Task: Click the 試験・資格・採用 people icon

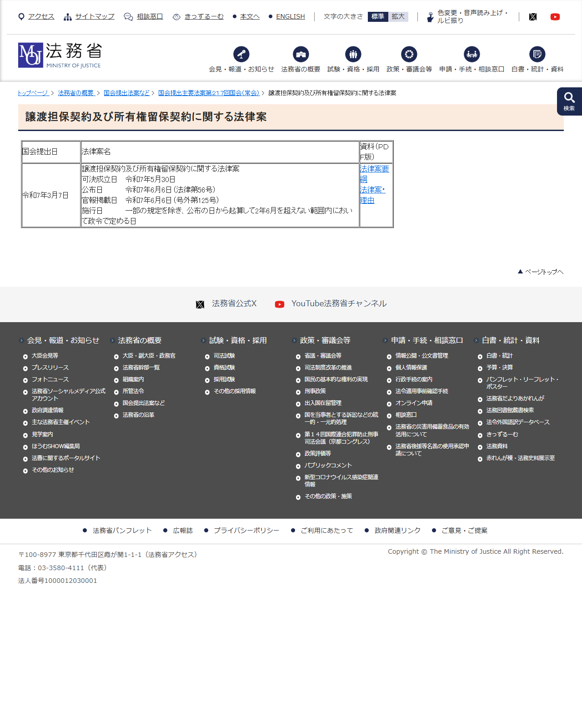Action: point(353,54)
